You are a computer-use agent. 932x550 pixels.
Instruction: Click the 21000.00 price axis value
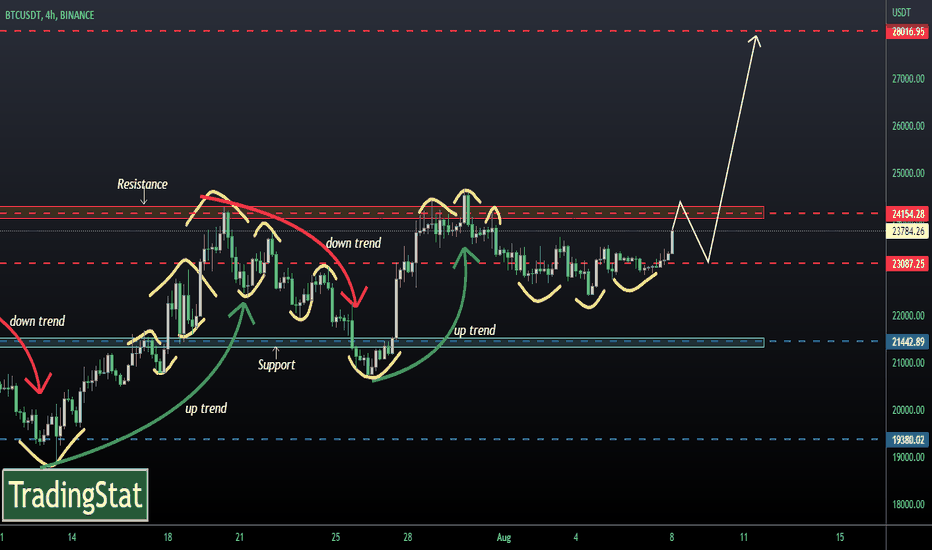(908, 363)
